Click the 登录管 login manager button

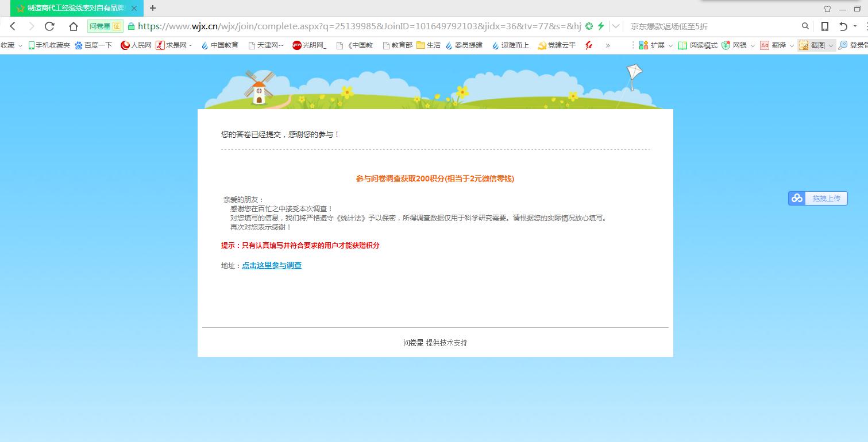(853, 45)
